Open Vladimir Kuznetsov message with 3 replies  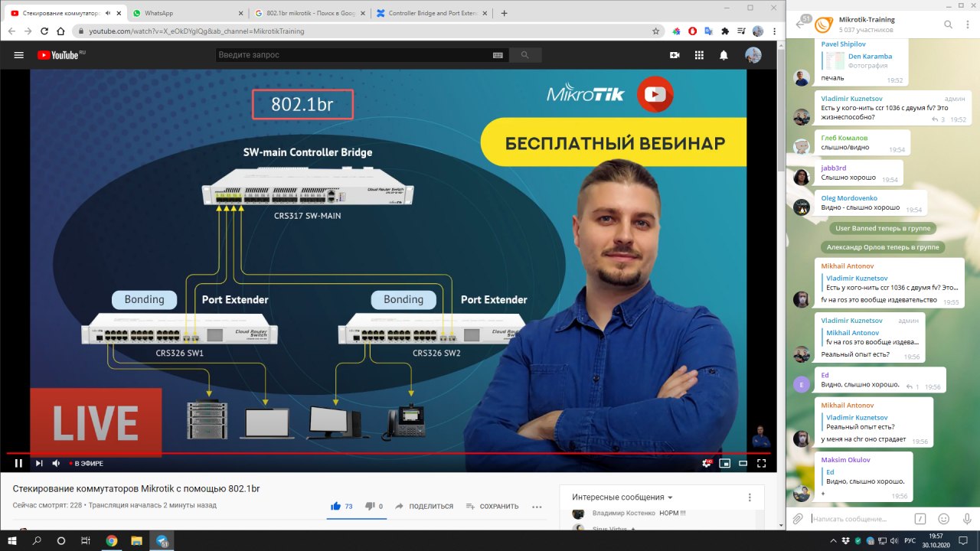coord(893,108)
